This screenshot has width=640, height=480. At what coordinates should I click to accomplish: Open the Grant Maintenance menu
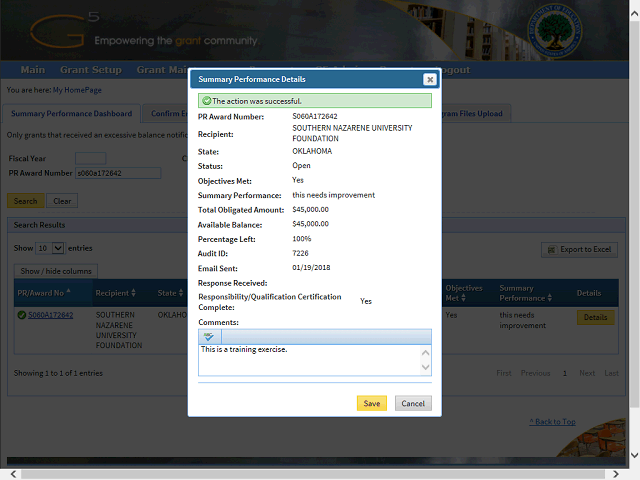[x=162, y=70]
